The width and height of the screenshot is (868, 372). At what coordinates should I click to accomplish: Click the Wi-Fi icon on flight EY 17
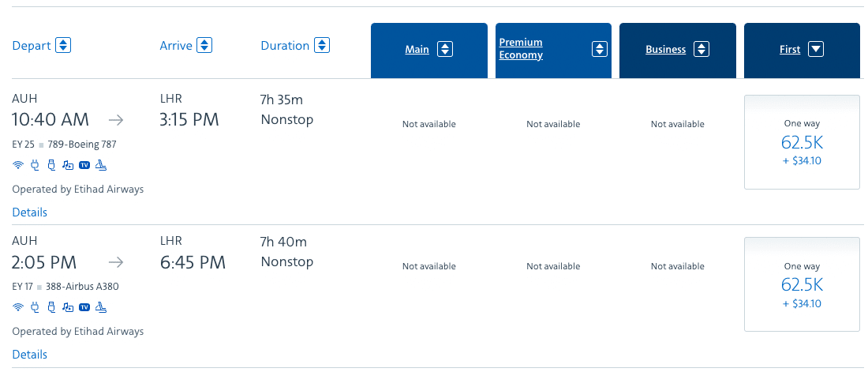coord(18,307)
